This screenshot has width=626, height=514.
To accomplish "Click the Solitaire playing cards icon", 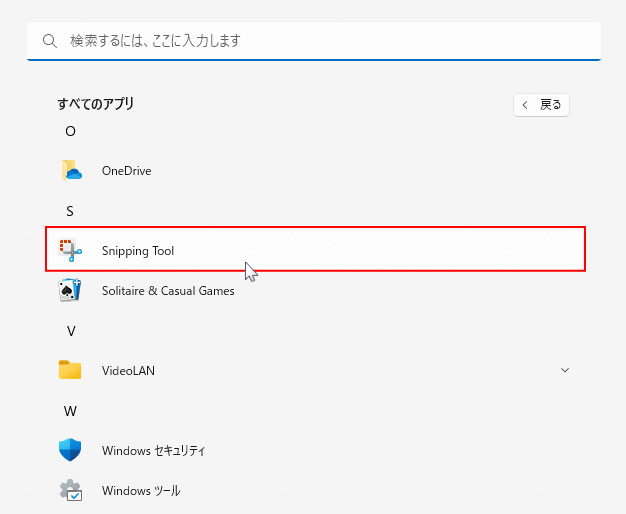I will [70, 291].
